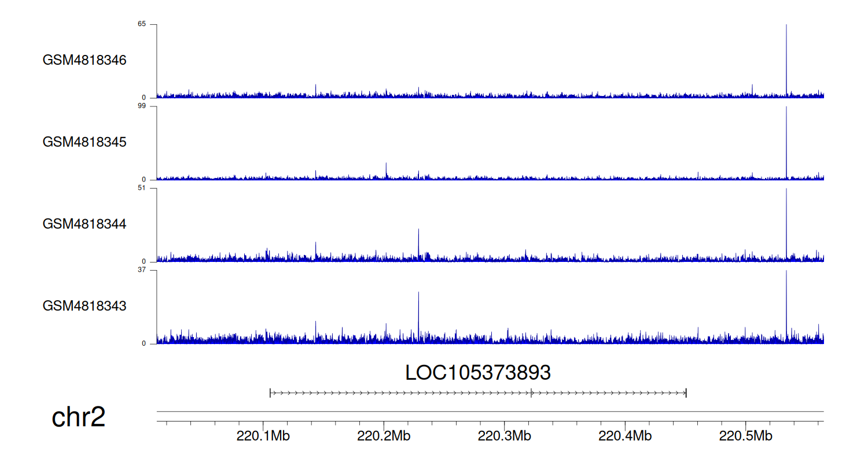
Task: Pick the 220.4Mb axis label
Action: tap(625, 436)
